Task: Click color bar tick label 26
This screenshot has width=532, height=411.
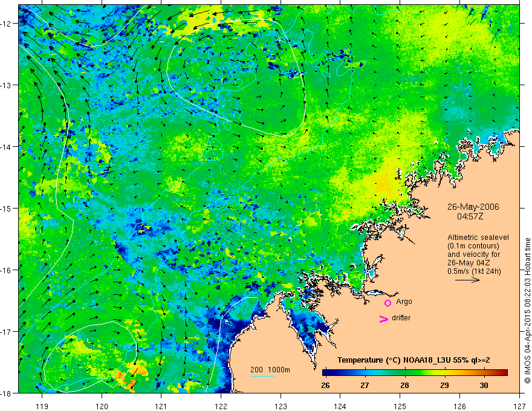Action: click(325, 385)
